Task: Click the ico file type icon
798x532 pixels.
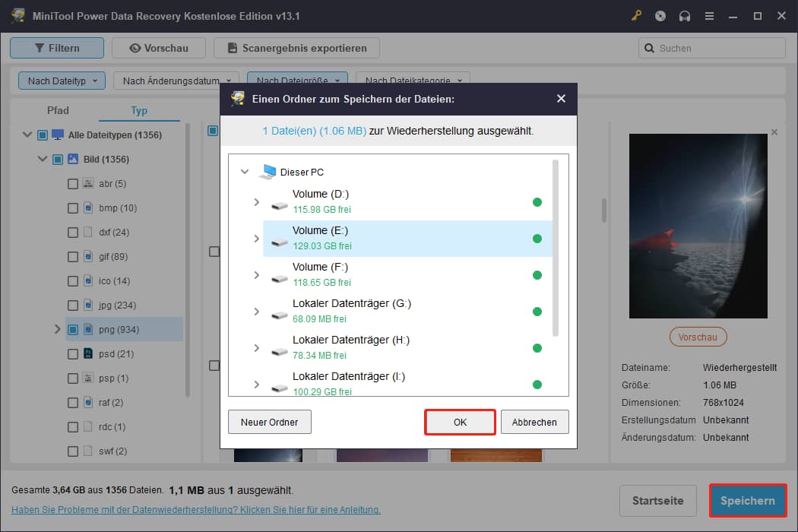Action: pos(88,280)
